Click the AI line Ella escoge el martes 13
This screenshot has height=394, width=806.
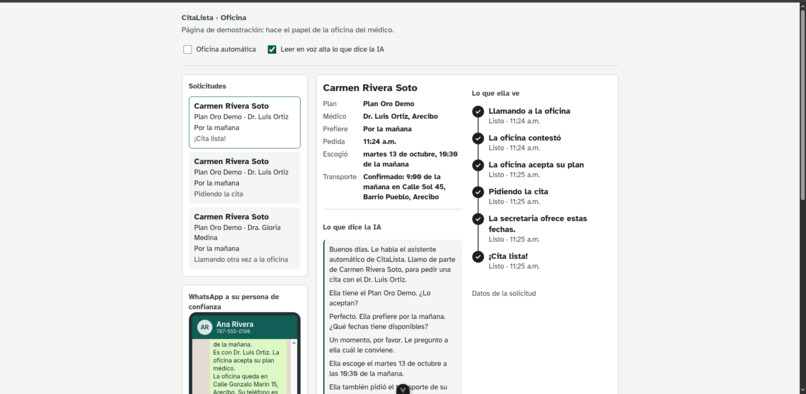click(x=388, y=368)
